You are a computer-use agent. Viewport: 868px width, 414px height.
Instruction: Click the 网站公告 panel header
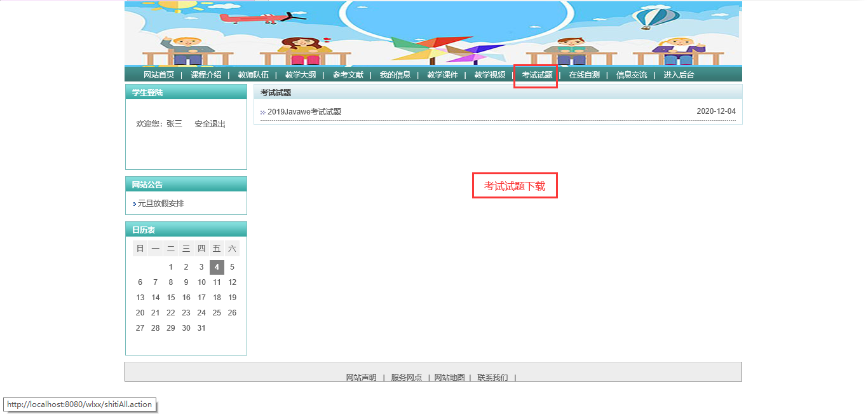click(x=186, y=185)
